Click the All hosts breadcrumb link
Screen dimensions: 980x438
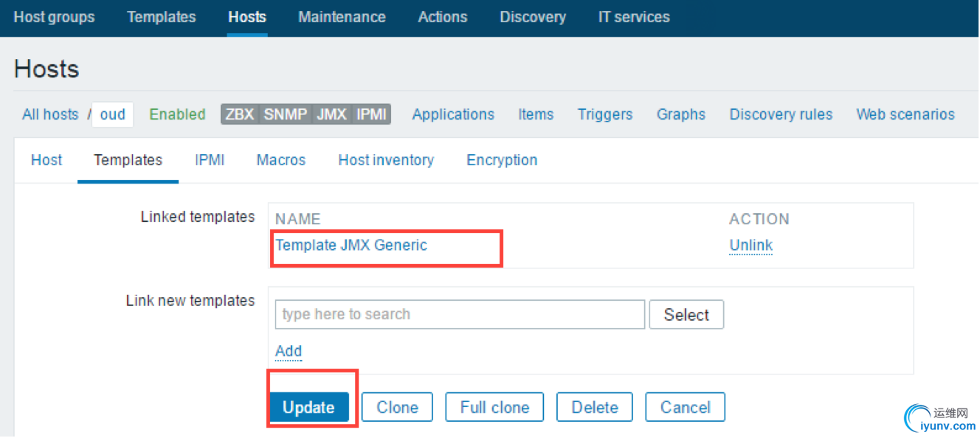[50, 114]
